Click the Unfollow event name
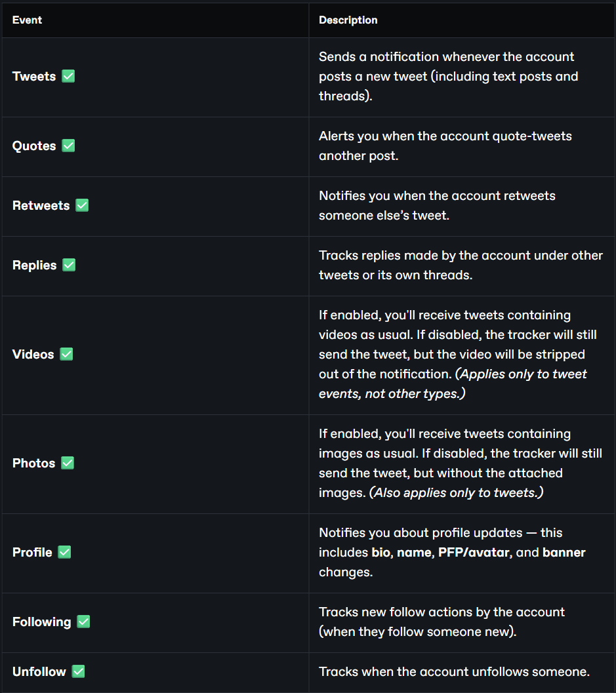The width and height of the screenshot is (616, 693). [39, 672]
